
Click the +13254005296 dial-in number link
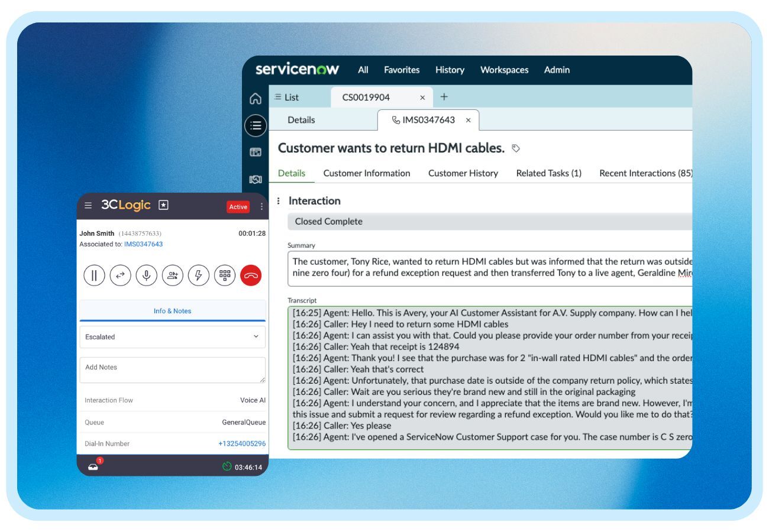tap(243, 444)
